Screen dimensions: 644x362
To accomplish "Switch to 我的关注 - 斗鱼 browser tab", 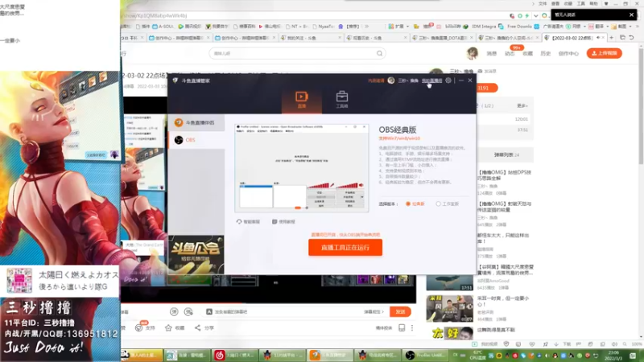I will (311, 38).
